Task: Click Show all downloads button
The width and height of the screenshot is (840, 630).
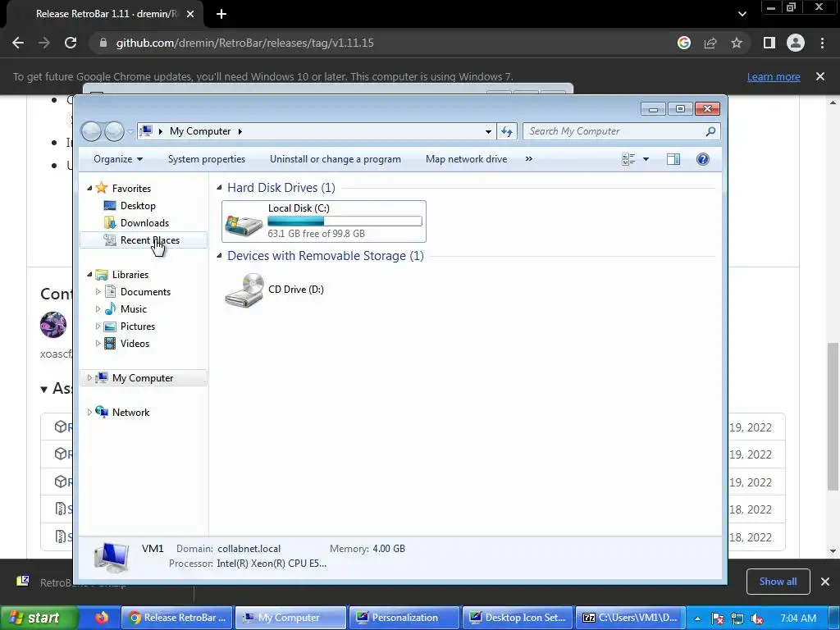Action: [x=778, y=582]
